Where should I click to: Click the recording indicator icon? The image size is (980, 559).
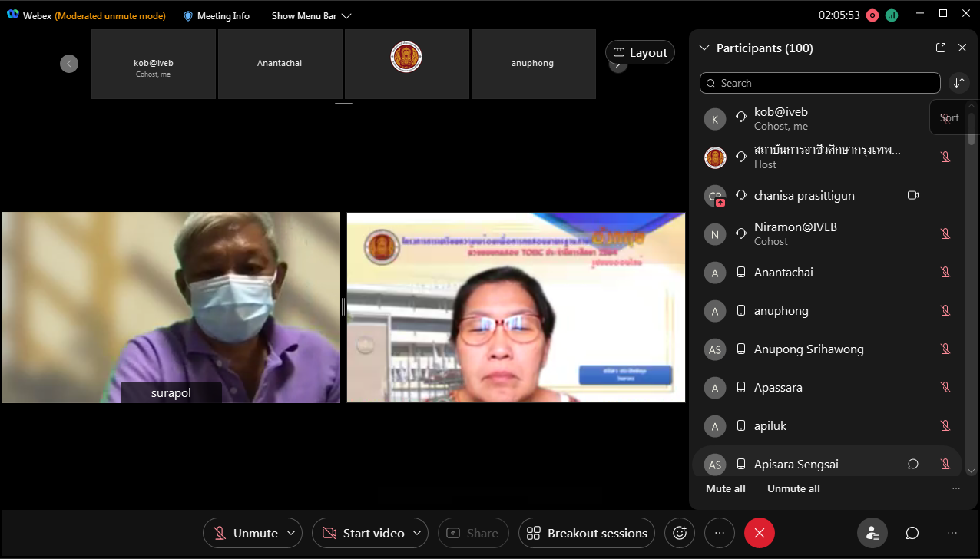pyautogui.click(x=872, y=15)
